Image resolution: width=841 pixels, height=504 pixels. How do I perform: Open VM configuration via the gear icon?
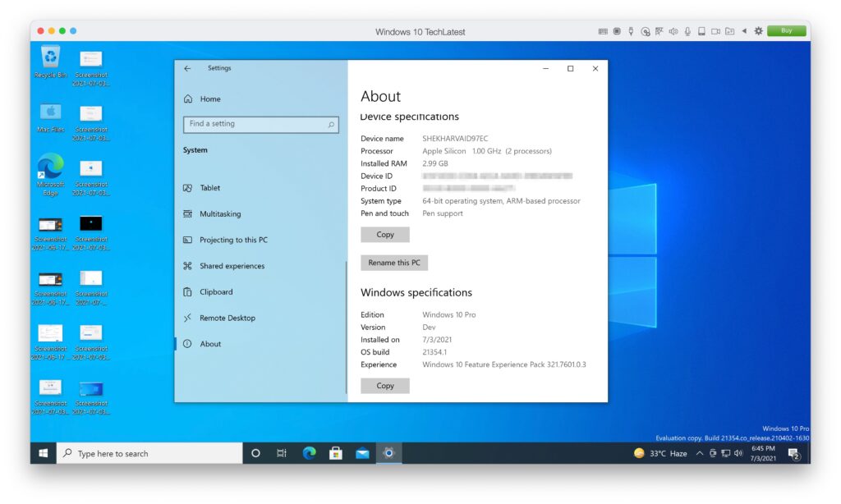tap(757, 30)
